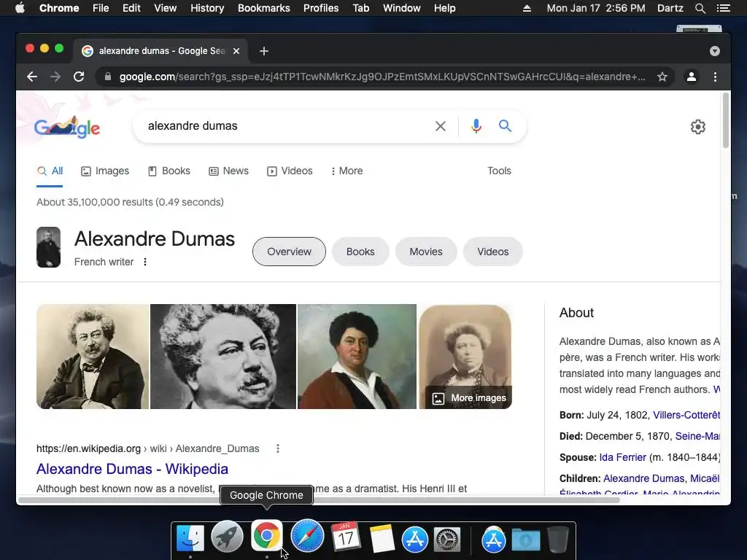Open Calendar from the Dock

pos(346,537)
